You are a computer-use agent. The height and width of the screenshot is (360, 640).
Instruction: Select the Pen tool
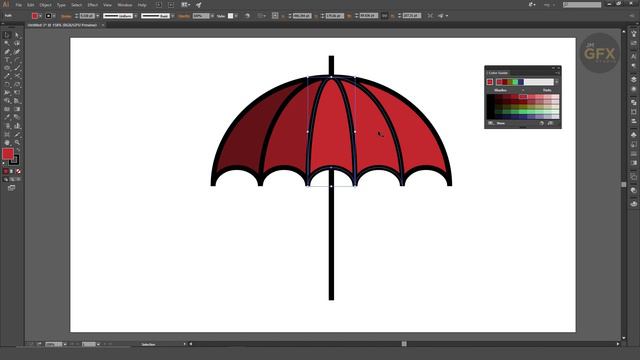tap(7, 52)
